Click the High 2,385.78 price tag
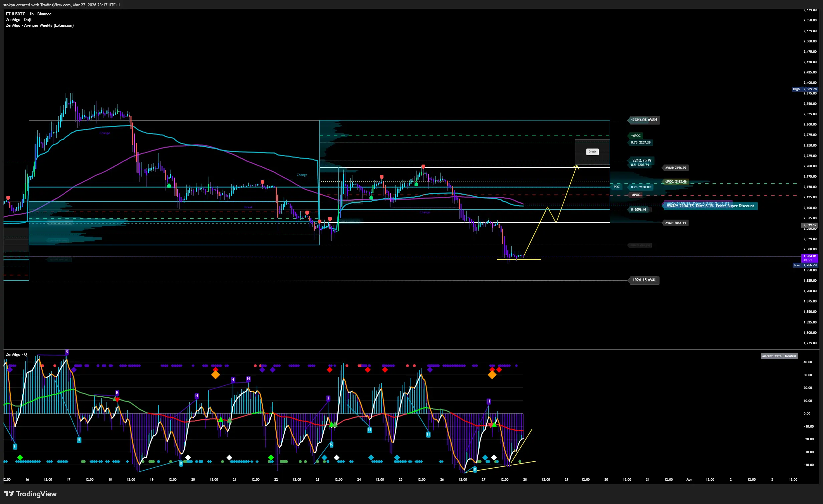This screenshot has height=504, width=823. [805, 89]
